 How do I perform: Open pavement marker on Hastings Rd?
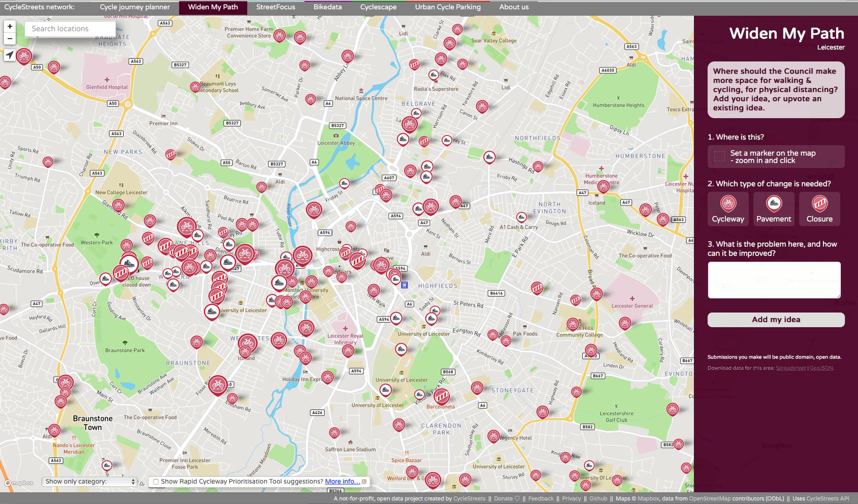[489, 157]
